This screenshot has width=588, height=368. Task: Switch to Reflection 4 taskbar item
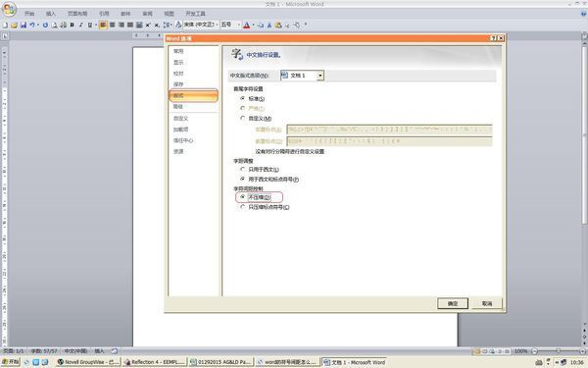[x=155, y=362]
